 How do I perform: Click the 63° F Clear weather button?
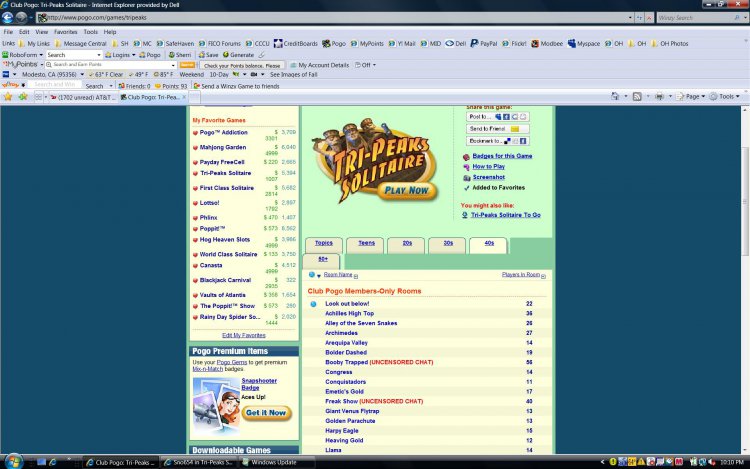point(106,75)
